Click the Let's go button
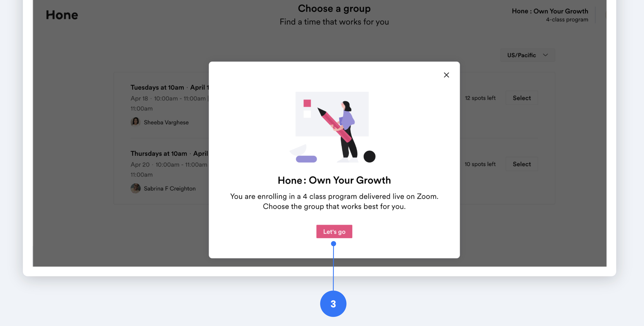Screen dimensions: 644x326 coord(334,231)
